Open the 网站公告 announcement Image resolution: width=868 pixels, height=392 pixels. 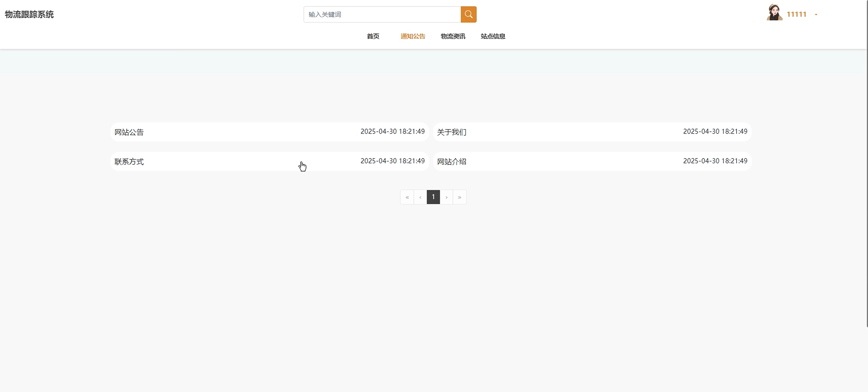[129, 132]
